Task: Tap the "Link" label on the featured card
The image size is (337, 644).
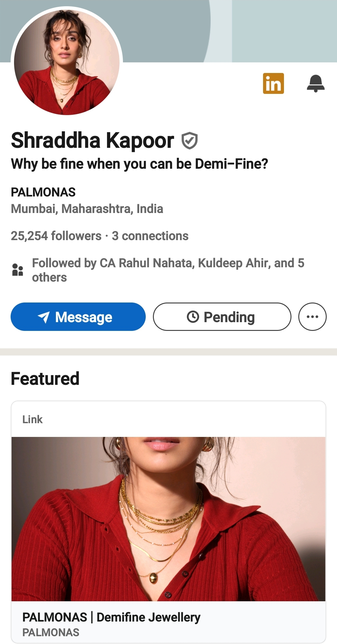Action: click(32, 419)
